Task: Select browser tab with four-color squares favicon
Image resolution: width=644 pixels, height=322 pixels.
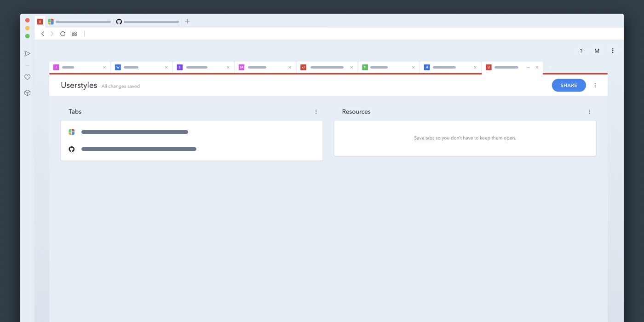Action: click(79, 22)
